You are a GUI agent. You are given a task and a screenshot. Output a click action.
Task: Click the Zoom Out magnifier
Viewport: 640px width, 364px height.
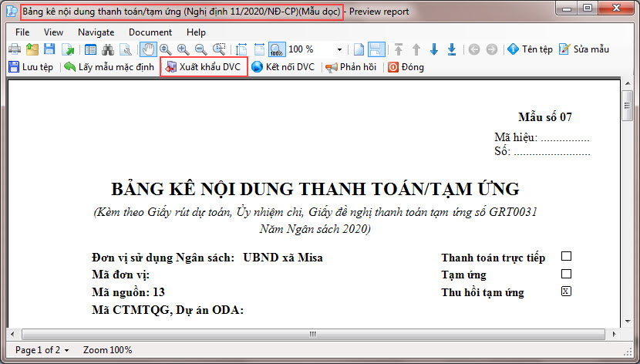200,49
